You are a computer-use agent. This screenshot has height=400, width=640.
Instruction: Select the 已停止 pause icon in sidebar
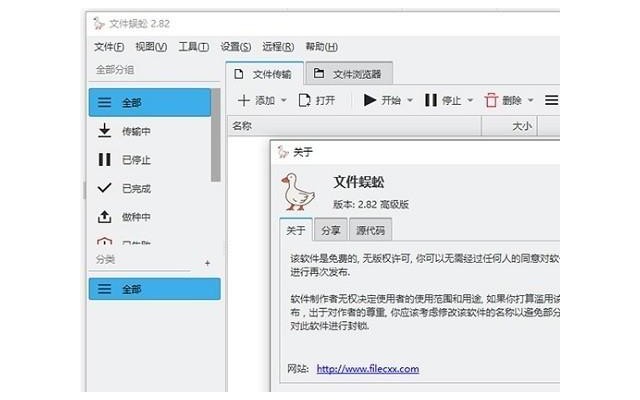104,160
